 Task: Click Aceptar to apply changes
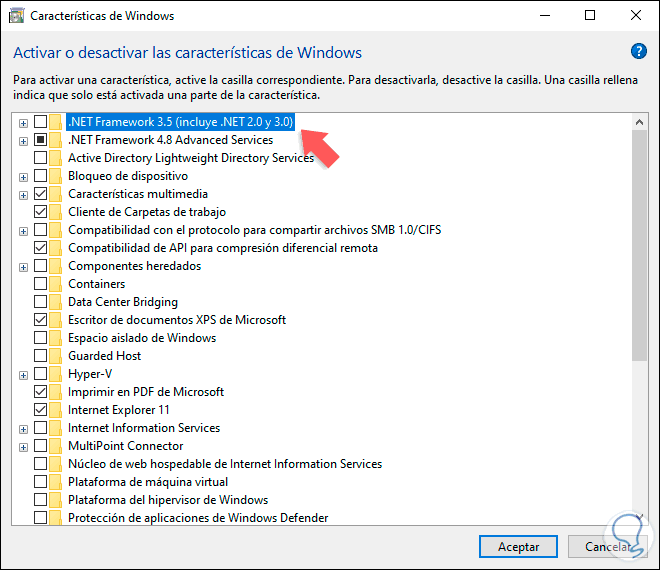click(518, 546)
